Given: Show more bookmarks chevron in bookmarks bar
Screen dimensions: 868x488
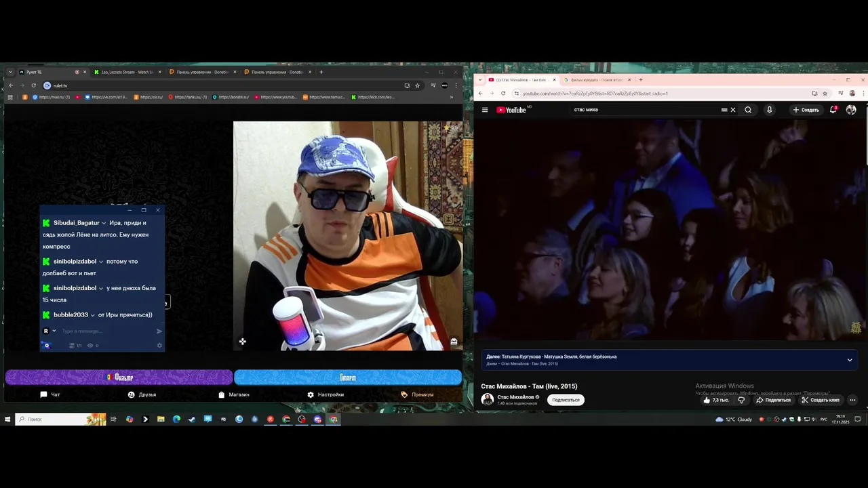Looking at the screenshot, I should tap(452, 97).
